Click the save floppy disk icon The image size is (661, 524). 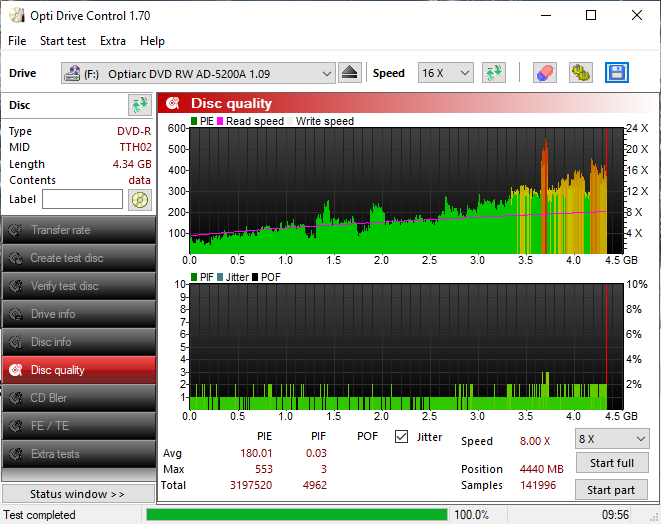pos(617,73)
